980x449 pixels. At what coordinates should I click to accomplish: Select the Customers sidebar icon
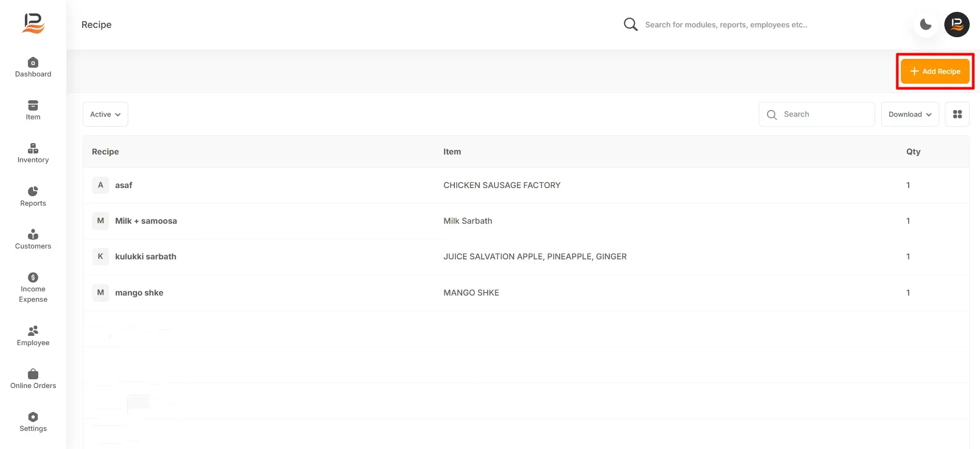click(x=33, y=234)
